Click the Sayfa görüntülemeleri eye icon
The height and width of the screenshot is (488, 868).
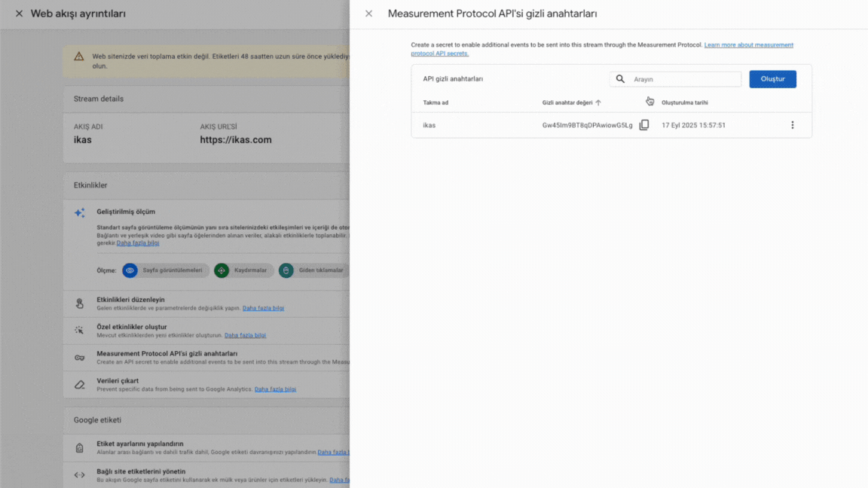[130, 270]
